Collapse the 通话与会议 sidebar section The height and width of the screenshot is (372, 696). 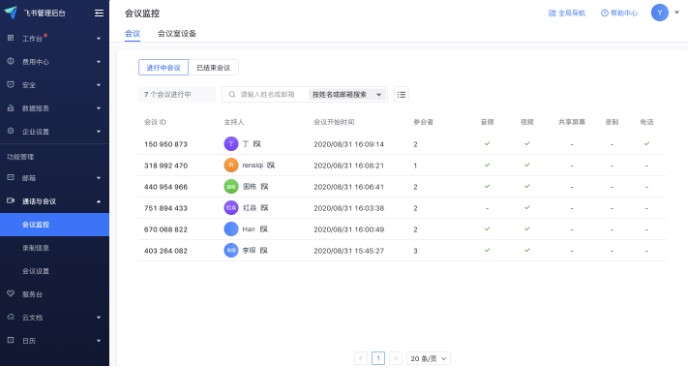(99, 201)
